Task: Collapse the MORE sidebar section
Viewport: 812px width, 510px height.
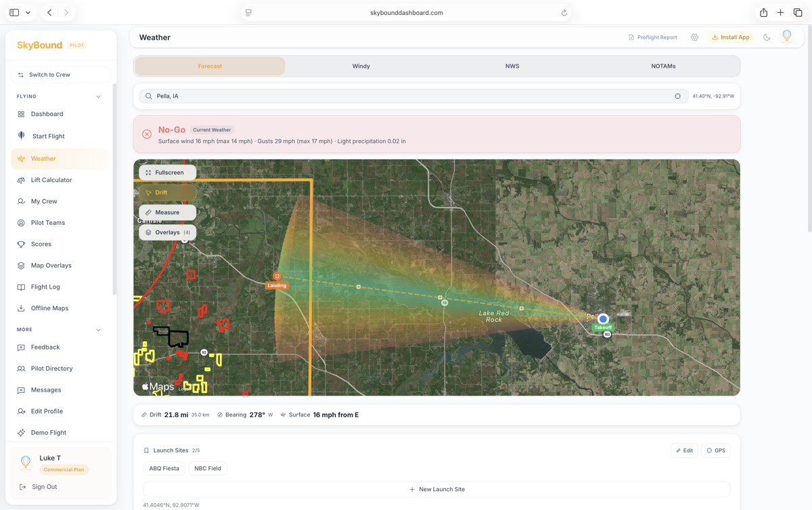Action: pyautogui.click(x=98, y=330)
